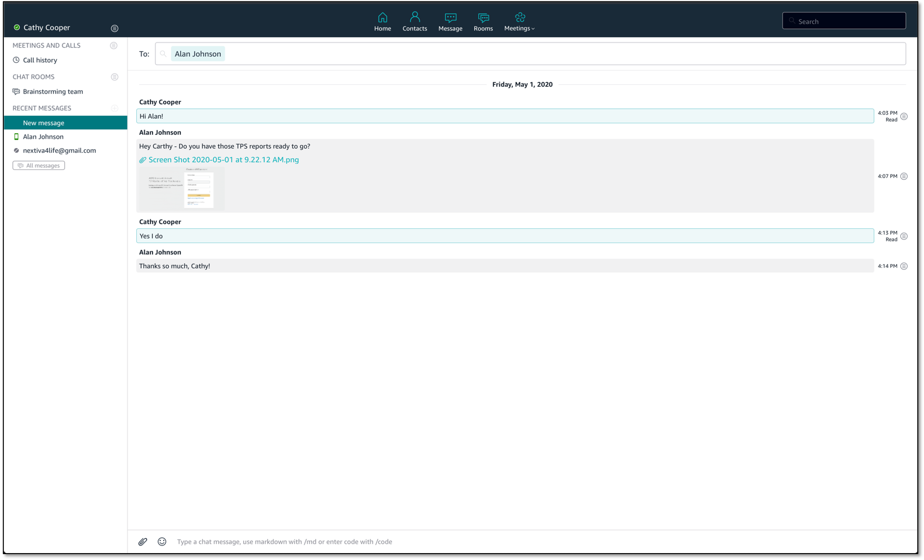
Task: Click the TPS reports message text
Action: tap(225, 146)
